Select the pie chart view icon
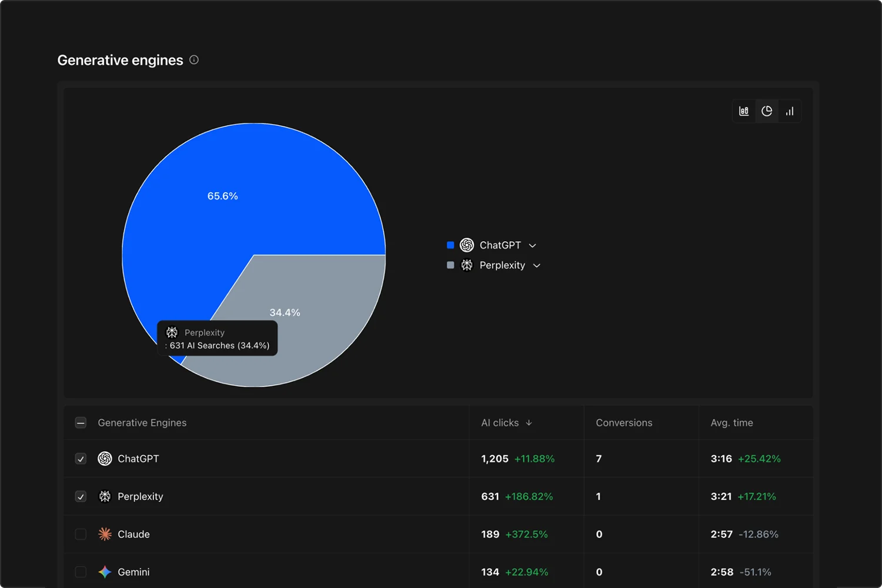The height and width of the screenshot is (588, 882). 767,111
